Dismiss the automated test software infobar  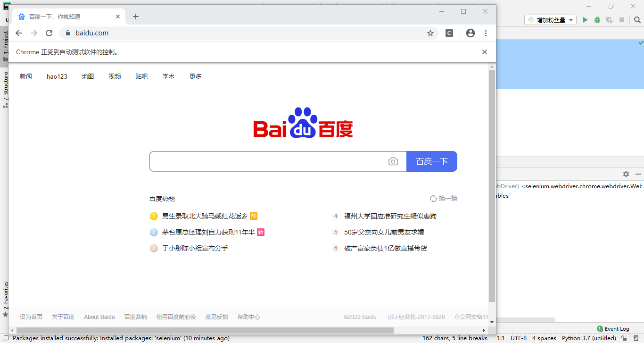click(485, 52)
